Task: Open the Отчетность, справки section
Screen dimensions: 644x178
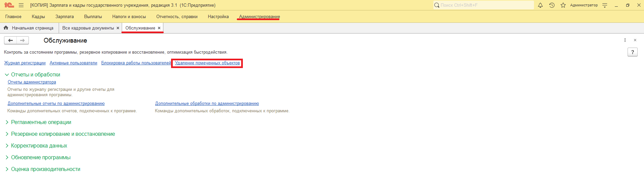Action: (177, 16)
